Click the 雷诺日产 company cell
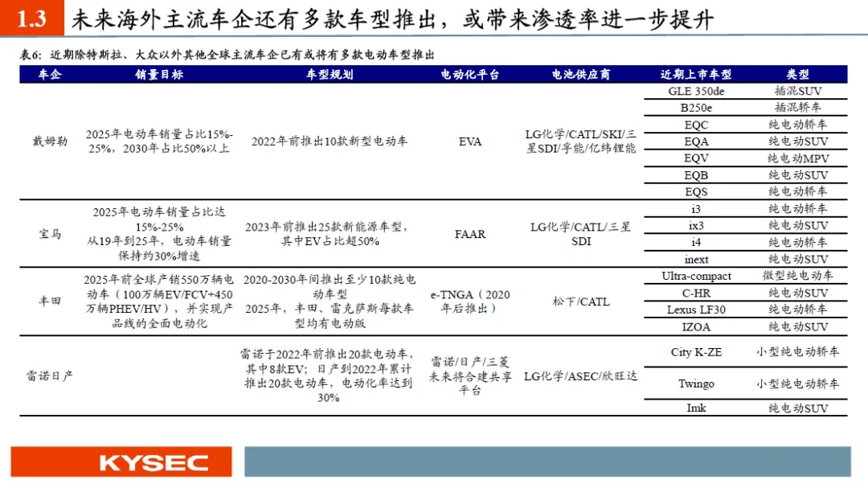Image resolution: width=868 pixels, height=488 pixels. click(x=50, y=376)
